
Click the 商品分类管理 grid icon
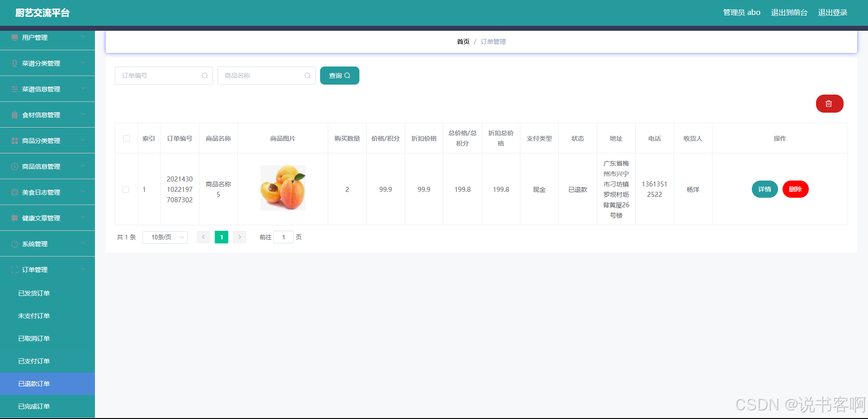14,140
